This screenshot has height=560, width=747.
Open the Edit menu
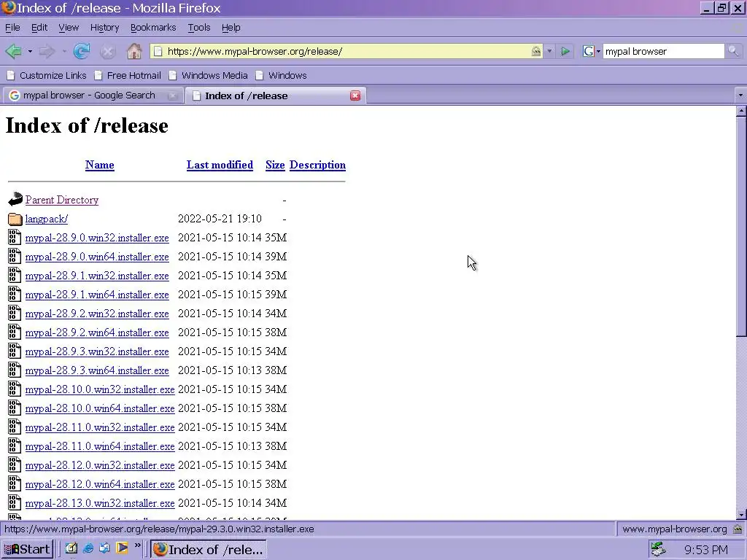pyautogui.click(x=39, y=28)
